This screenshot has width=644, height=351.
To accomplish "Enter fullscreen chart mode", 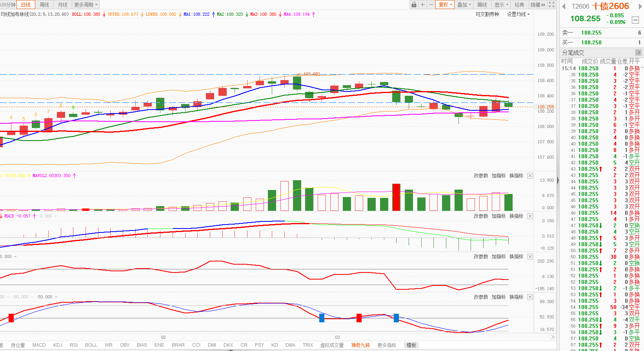I will pos(552,5).
